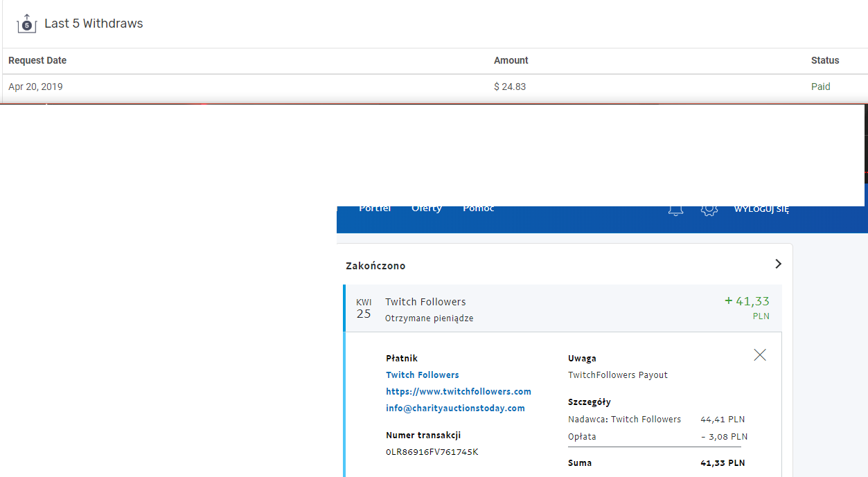Click the Suma total 41,33 PLN value

point(723,462)
